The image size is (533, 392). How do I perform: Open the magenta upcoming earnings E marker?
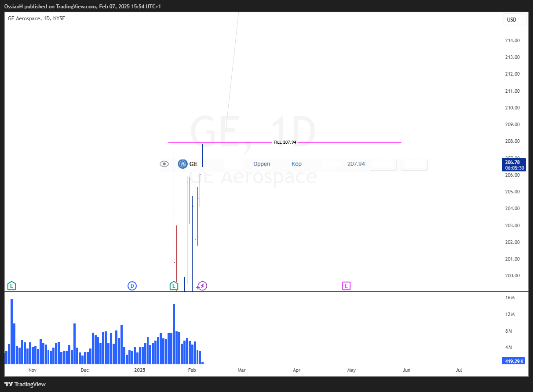346,286
